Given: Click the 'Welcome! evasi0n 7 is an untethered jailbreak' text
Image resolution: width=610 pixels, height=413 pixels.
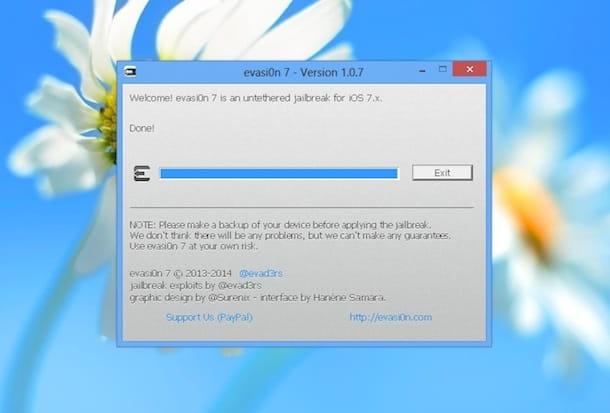Looking at the screenshot, I should pos(256,98).
